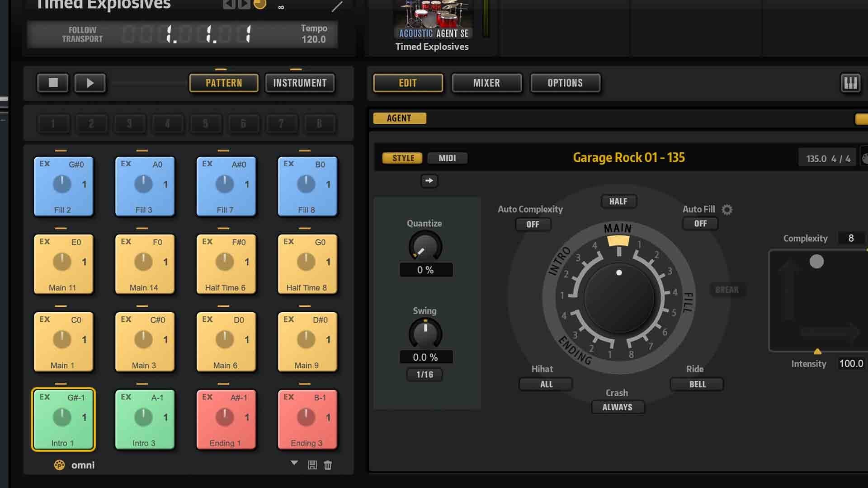Viewport: 868px width, 488px height.
Task: Switch to the MIXER tab
Action: coord(486,83)
